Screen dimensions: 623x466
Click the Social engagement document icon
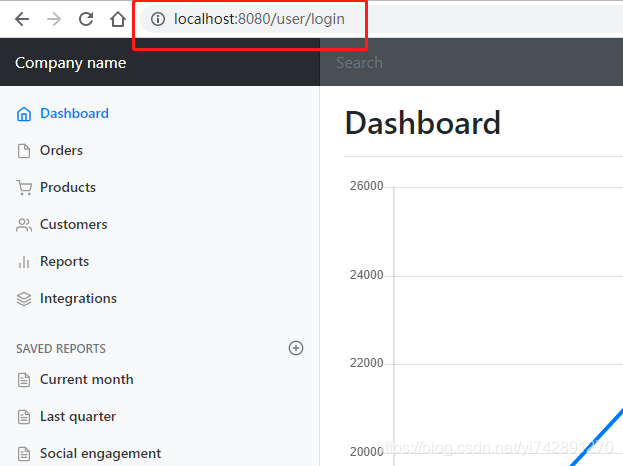24,454
